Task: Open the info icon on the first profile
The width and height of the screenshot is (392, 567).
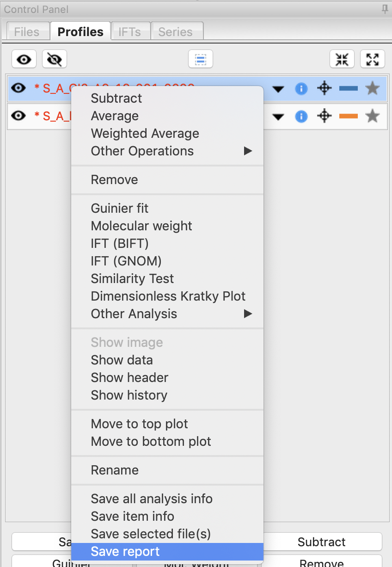Action: 301,88
